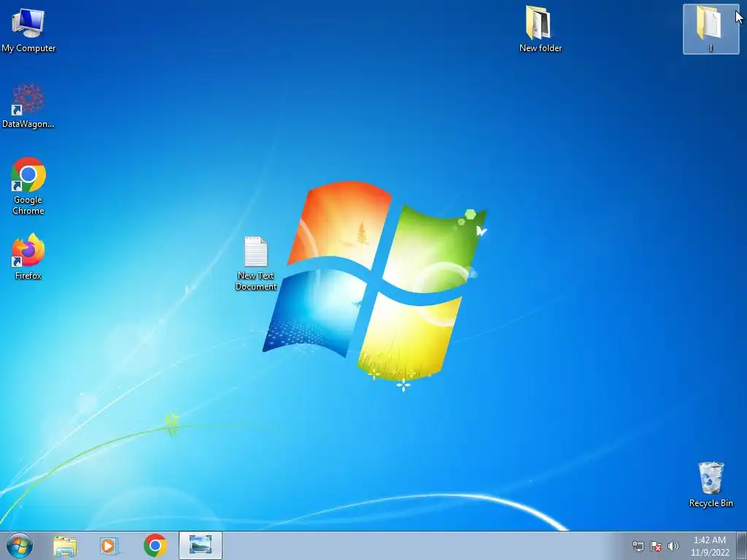Click the "Google Chrome" label text
This screenshot has width=747, height=560.
[x=28, y=205]
